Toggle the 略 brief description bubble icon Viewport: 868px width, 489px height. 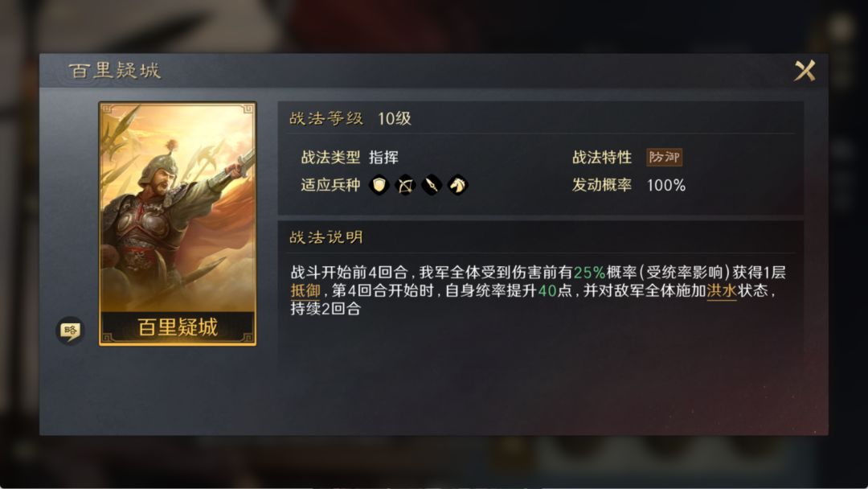(70, 331)
